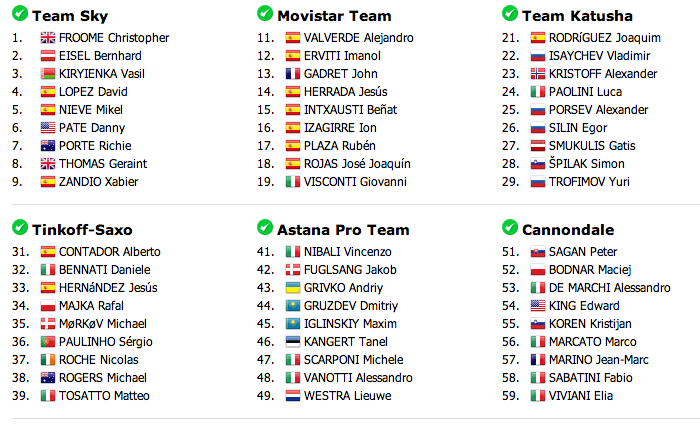Select rider VIVIANI Elia

(581, 396)
